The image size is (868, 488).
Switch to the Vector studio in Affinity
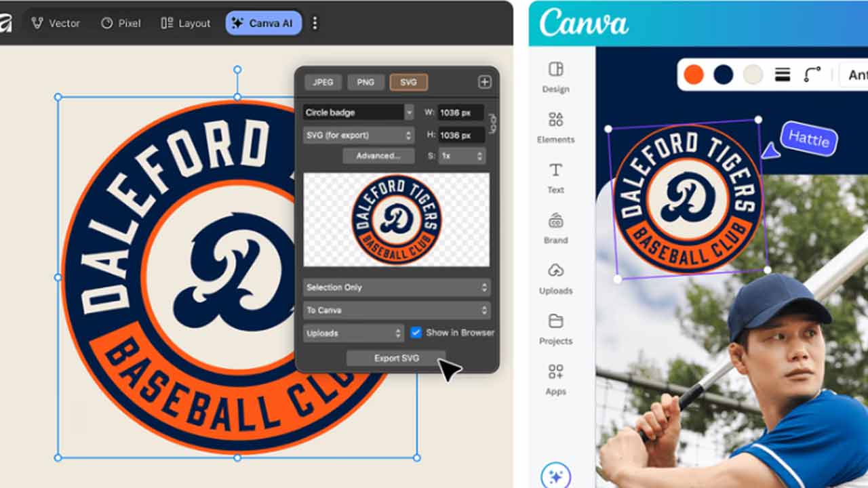point(56,23)
